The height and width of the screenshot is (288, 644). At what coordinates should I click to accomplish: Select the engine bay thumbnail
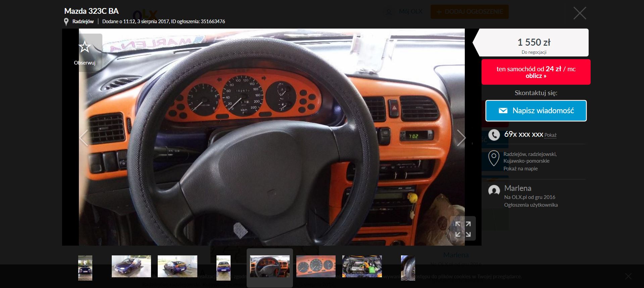[x=362, y=266]
